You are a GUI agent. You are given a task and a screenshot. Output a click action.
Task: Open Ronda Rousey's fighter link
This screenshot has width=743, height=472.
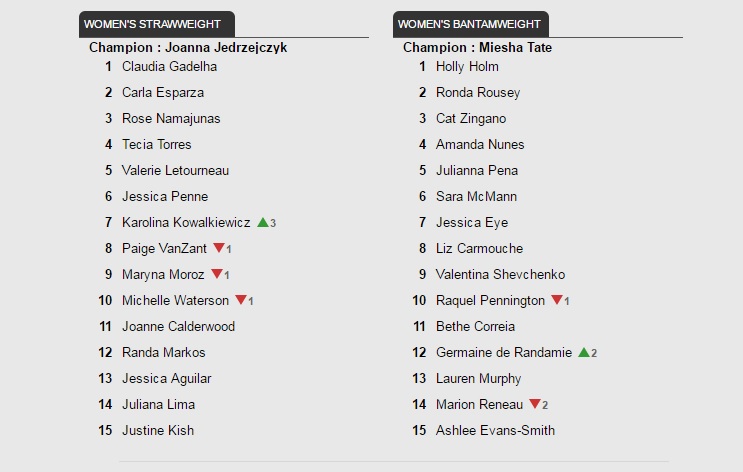(478, 92)
